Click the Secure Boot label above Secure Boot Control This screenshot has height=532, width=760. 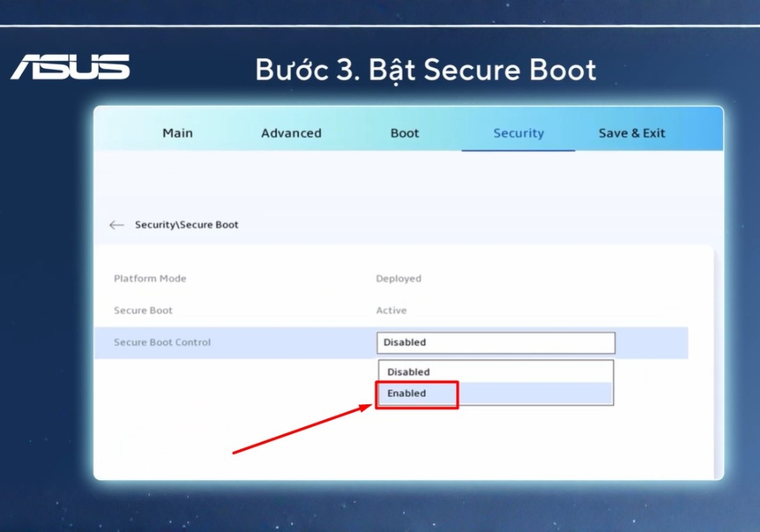pos(143,311)
